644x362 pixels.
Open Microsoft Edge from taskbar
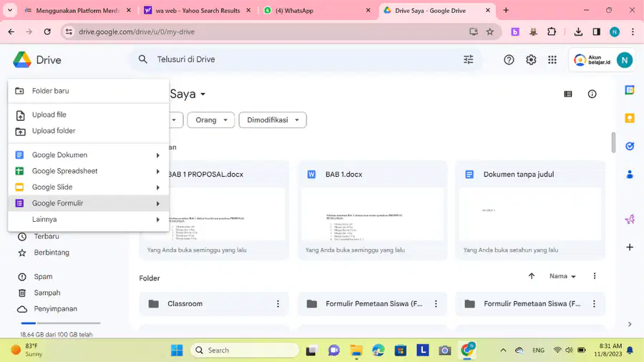click(379, 351)
